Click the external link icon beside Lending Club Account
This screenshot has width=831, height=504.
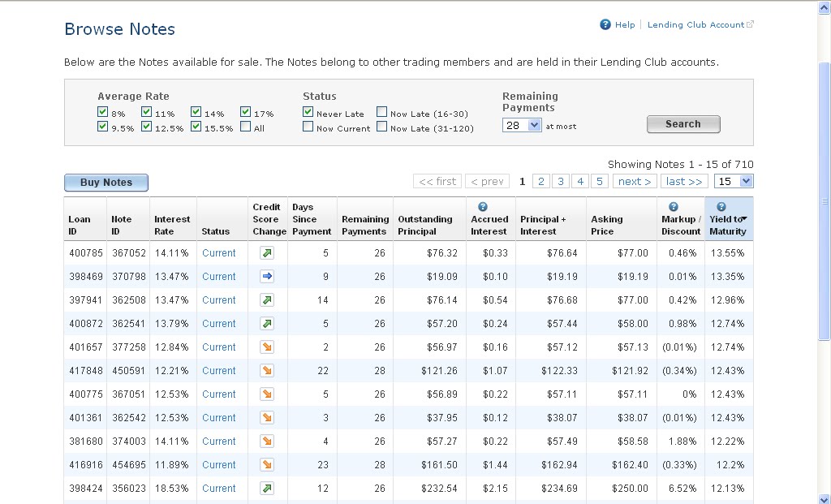point(750,24)
